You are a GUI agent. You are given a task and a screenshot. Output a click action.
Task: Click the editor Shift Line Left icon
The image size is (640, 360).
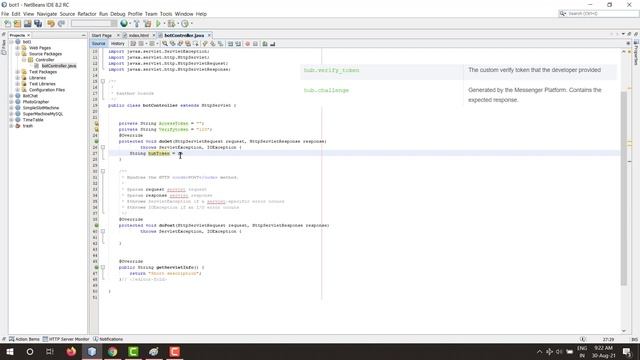[x=230, y=44]
